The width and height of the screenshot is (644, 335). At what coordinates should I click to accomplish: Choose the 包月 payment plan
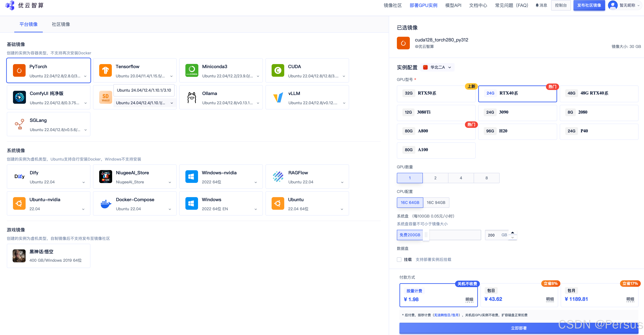599,295
